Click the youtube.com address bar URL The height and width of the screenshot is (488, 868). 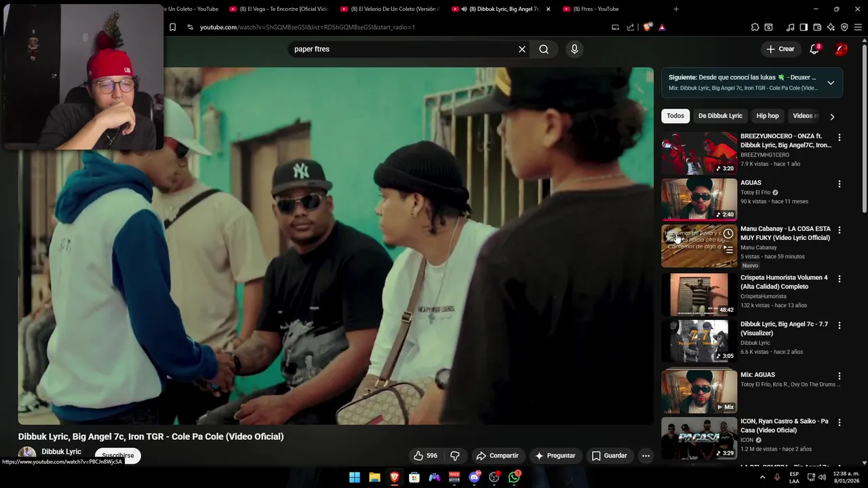click(x=307, y=27)
